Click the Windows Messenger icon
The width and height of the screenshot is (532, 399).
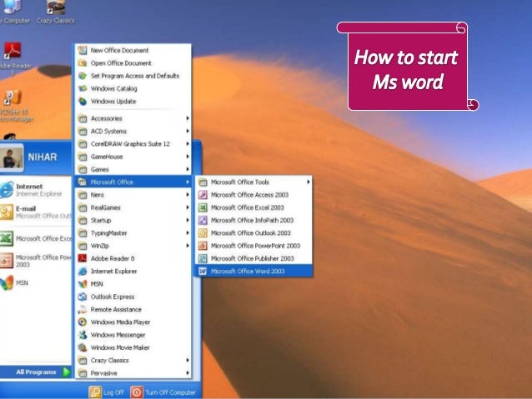83,335
